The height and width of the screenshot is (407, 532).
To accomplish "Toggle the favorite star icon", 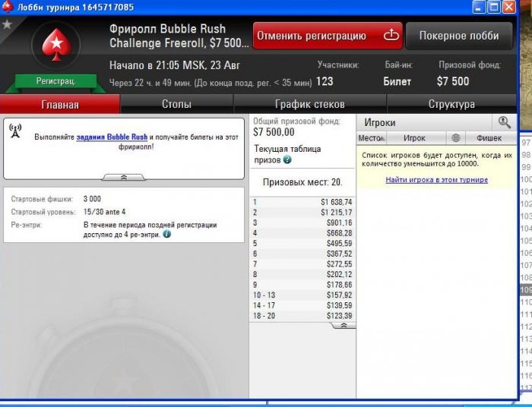I will 7,24.
